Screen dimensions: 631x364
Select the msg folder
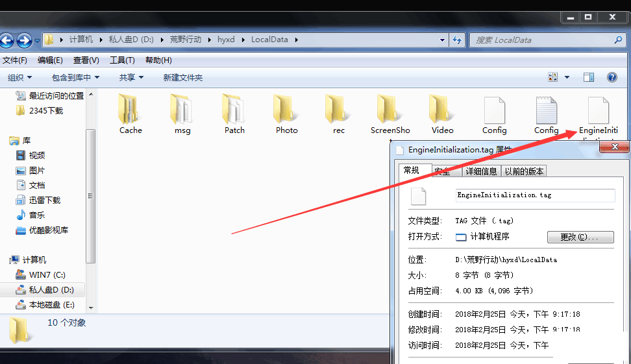182,114
